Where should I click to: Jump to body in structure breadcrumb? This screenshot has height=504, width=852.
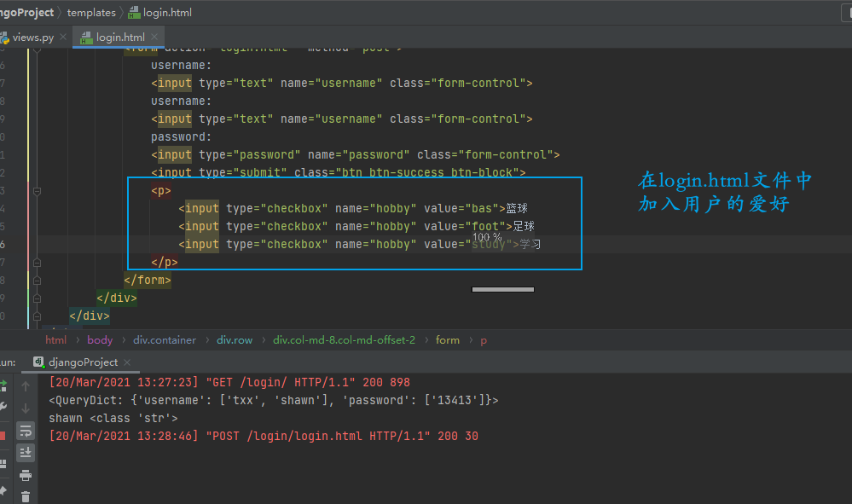(100, 340)
